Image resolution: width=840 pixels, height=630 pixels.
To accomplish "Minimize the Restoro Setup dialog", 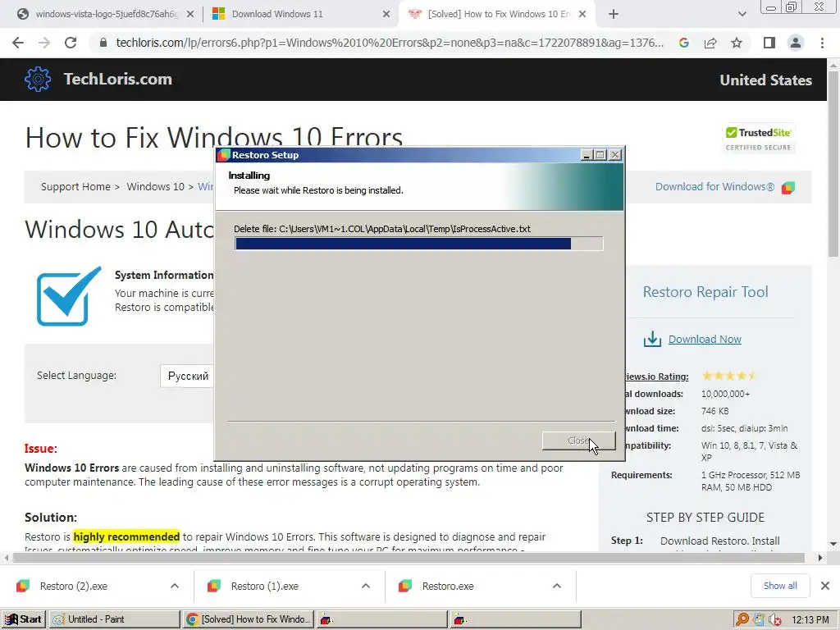I will (587, 155).
